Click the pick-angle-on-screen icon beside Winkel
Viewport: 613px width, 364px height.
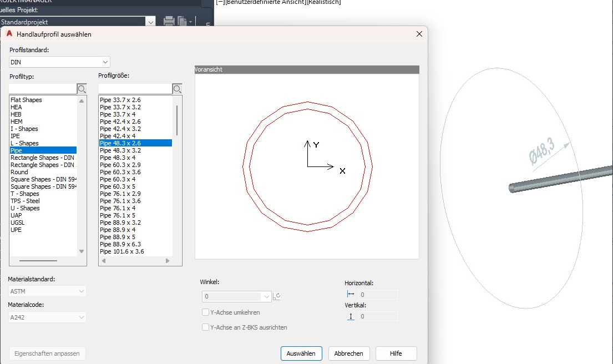tap(277, 296)
